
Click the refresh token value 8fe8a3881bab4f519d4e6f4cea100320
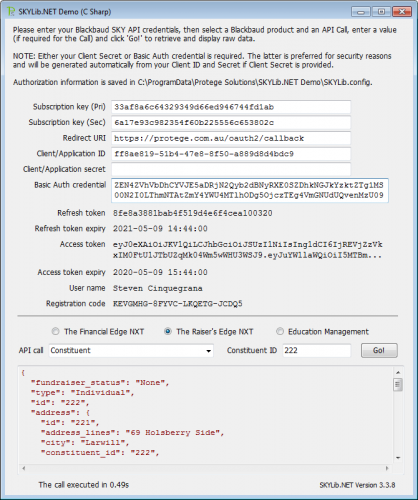[193, 213]
